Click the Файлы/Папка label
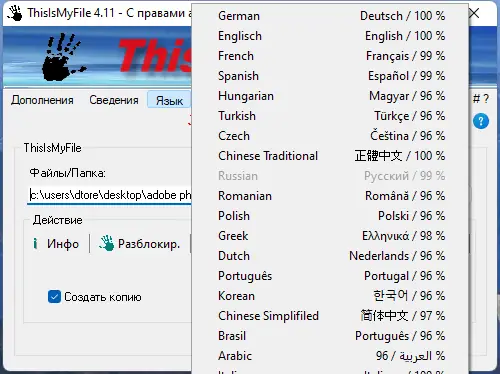This screenshot has width=500, height=374. [68, 173]
